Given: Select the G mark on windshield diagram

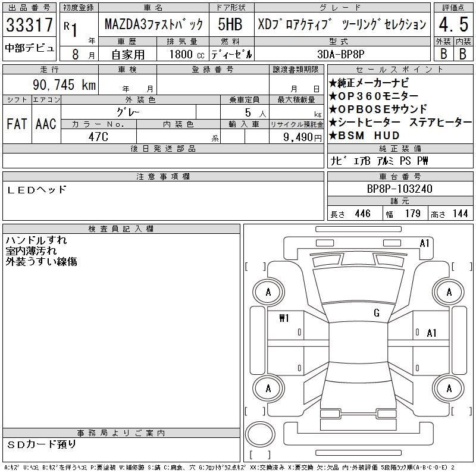Looking at the screenshot, I should (x=377, y=313).
